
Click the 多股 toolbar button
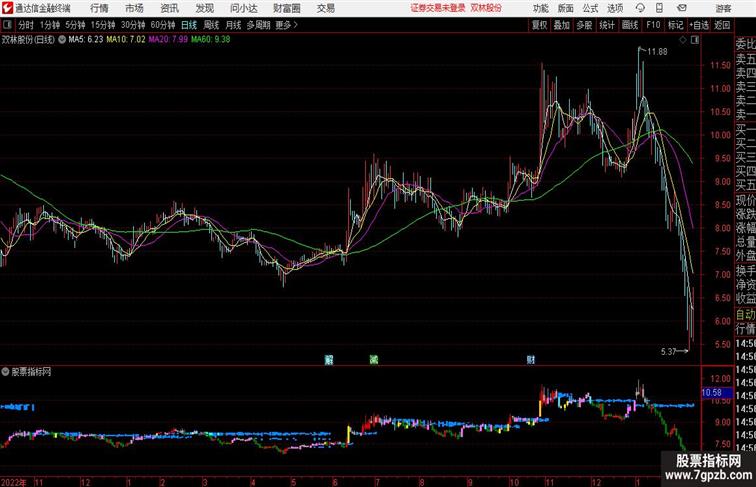tap(584, 25)
